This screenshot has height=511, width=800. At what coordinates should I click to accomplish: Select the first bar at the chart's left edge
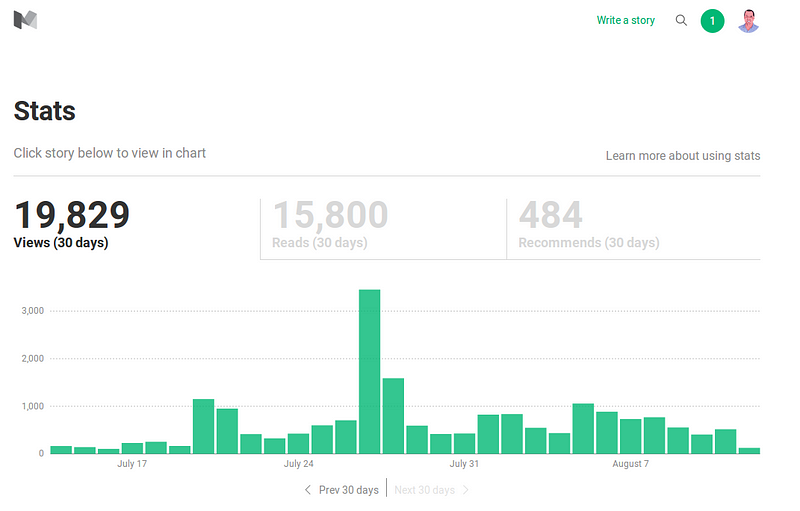(x=61, y=450)
